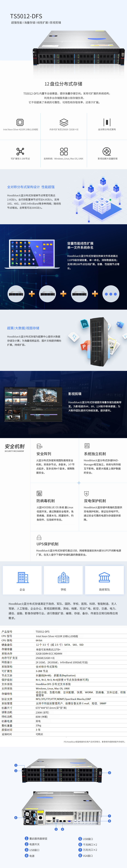
Task: Click the 防病毒机制 heading
Action: coord(45,501)
